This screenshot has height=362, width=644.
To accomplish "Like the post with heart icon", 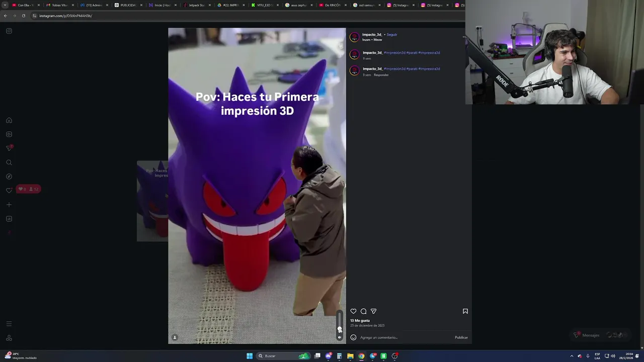I will (353, 311).
